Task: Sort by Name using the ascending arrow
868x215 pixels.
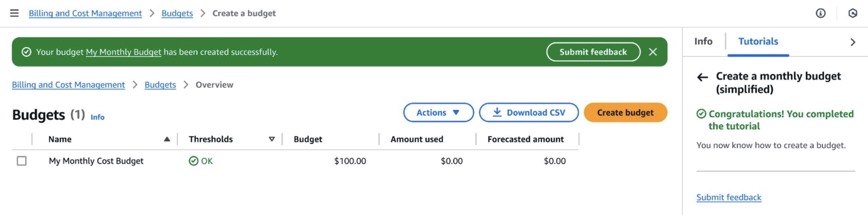Action: pyautogui.click(x=167, y=139)
